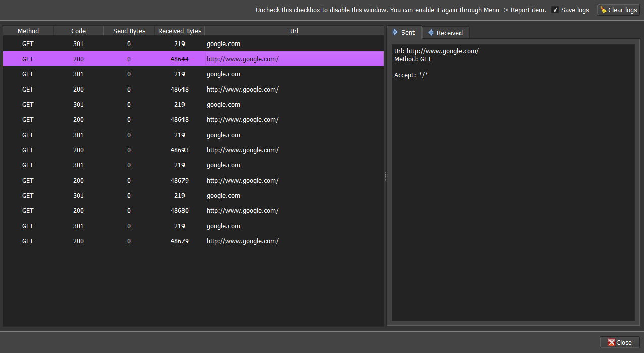The height and width of the screenshot is (353, 644).
Task: Select the second row showing 48648 bytes
Action: click(179, 120)
